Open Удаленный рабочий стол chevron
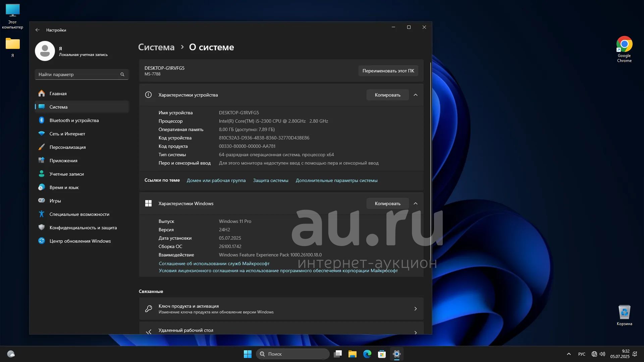This screenshot has height=362, width=644. (x=416, y=332)
